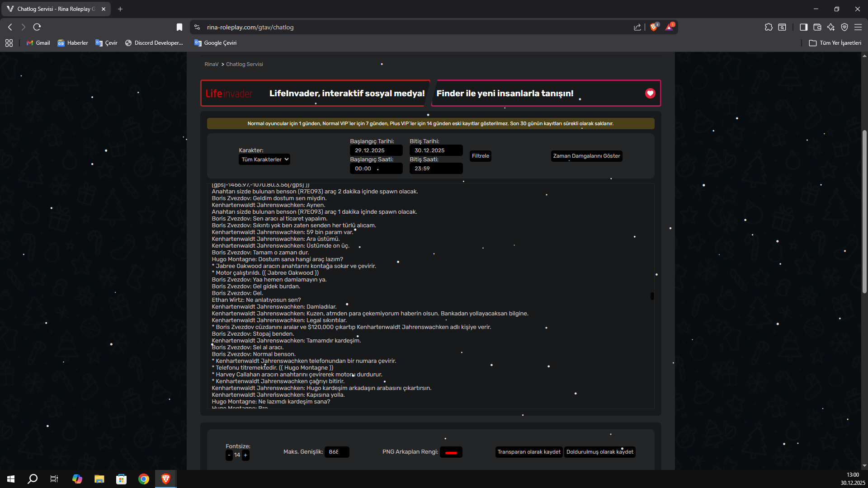Image resolution: width=868 pixels, height=488 pixels.
Task: Open browser extensions puzzle icon
Action: pos(769,27)
